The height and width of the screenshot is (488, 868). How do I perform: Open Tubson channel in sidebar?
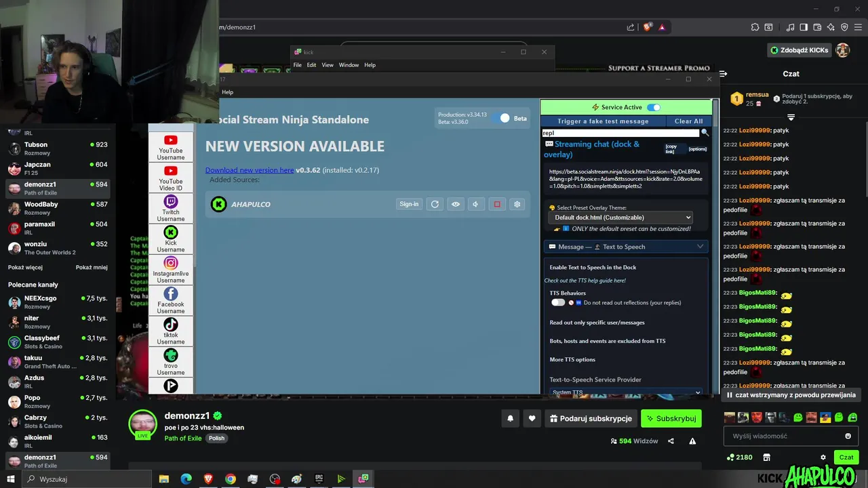[x=58, y=148]
